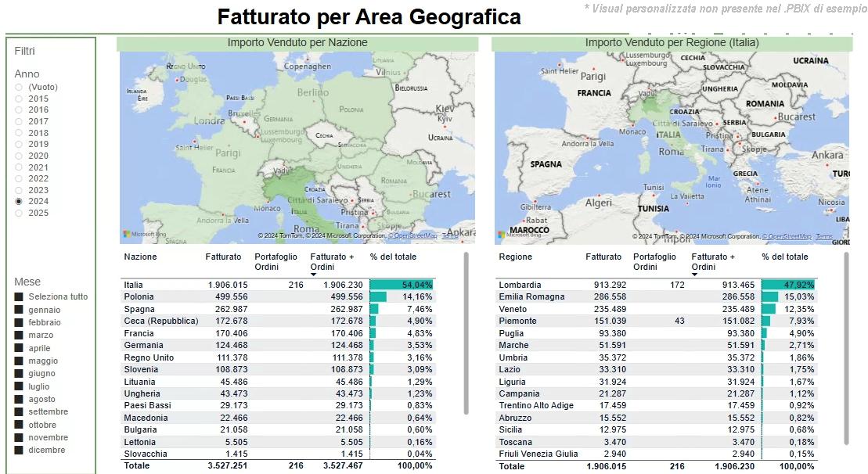This screenshot has height=474, width=868.
Task: Toggle the dicembre checkbox
Action: point(19,451)
